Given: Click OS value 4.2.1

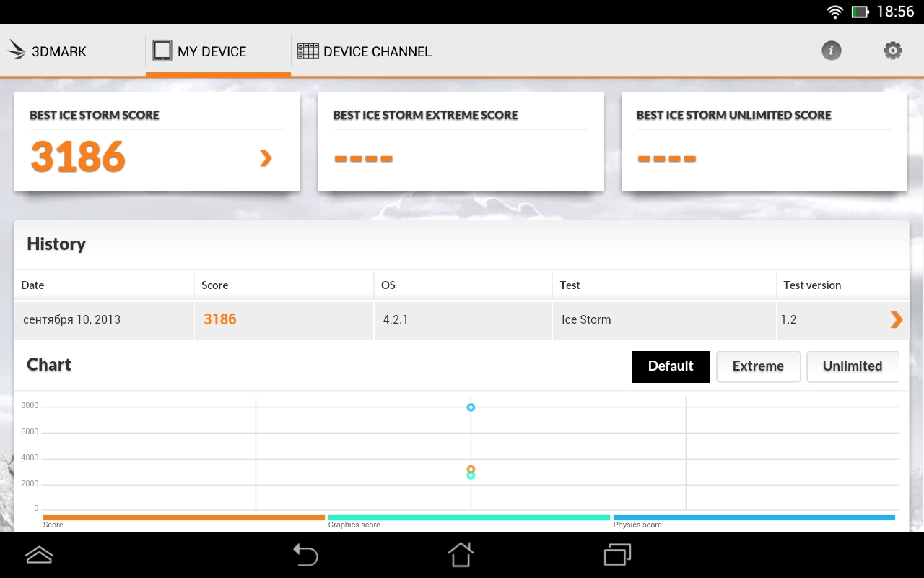Looking at the screenshot, I should pos(396,319).
